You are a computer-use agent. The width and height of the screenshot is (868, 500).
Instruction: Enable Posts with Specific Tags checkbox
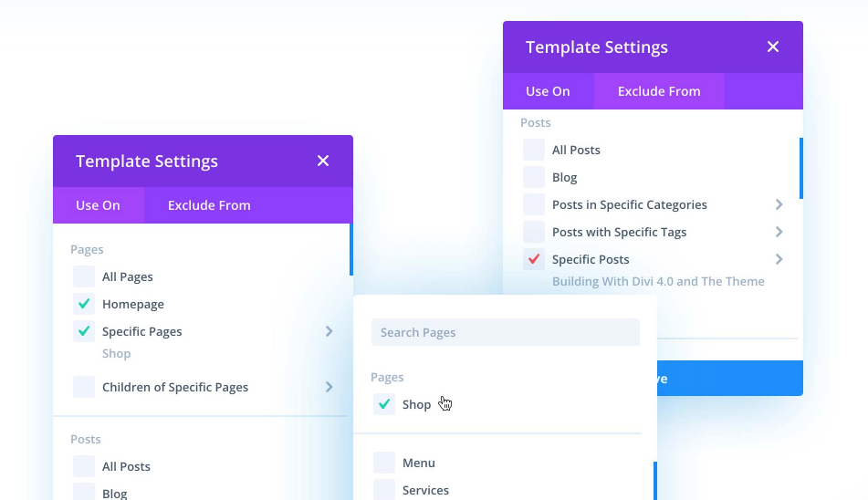[x=534, y=232]
